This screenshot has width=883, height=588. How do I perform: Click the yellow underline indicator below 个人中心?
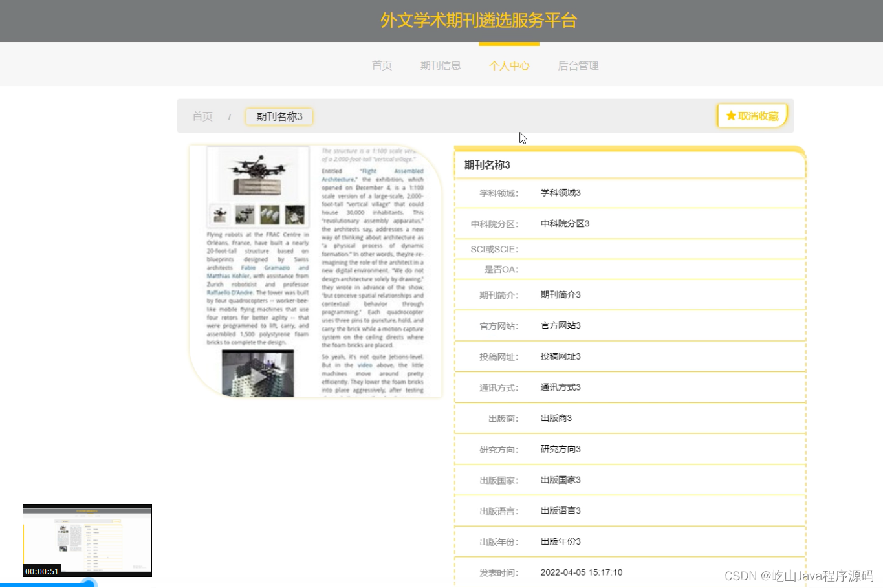[x=508, y=45]
